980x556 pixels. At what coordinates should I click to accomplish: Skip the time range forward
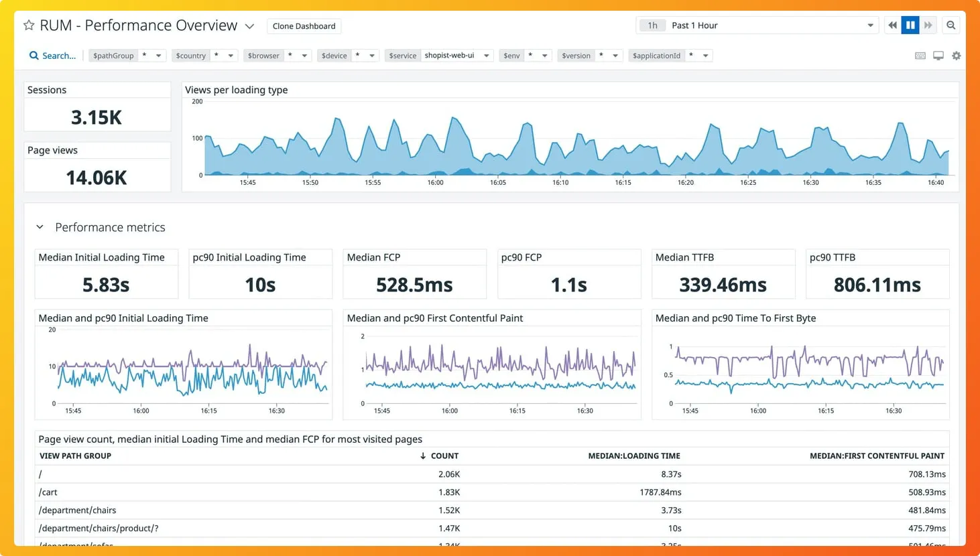point(928,25)
